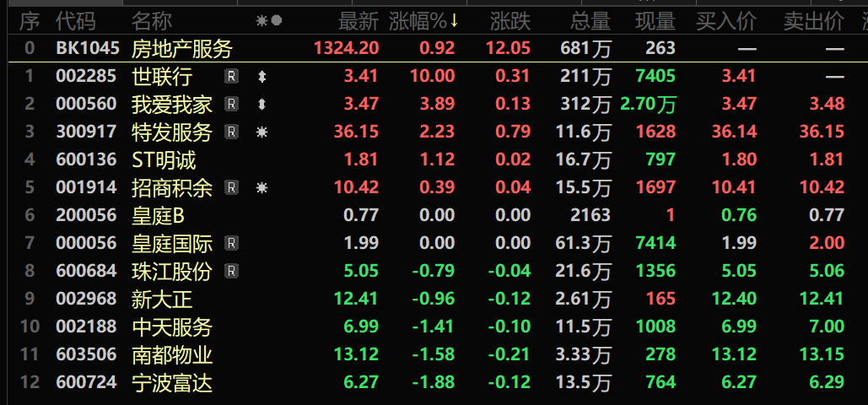
Task: Click the 代码 column header
Action: (x=76, y=21)
